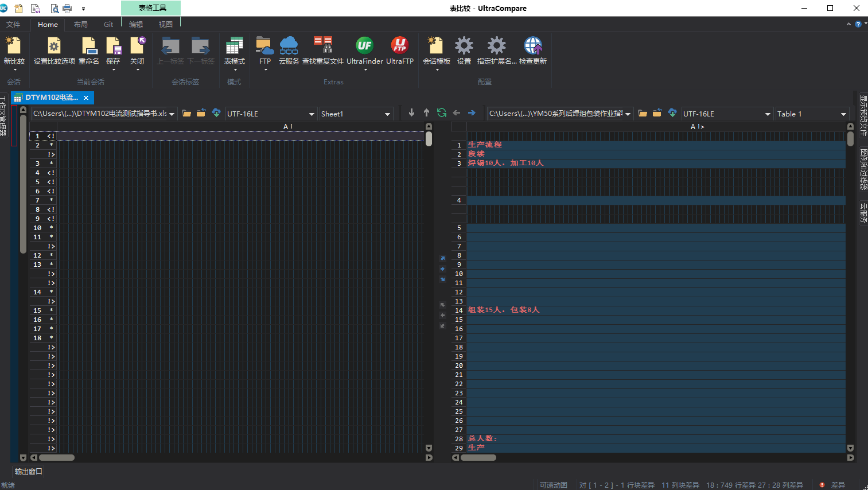The width and height of the screenshot is (868, 490).
Task: Open the 文件 menu tab
Action: tap(13, 24)
